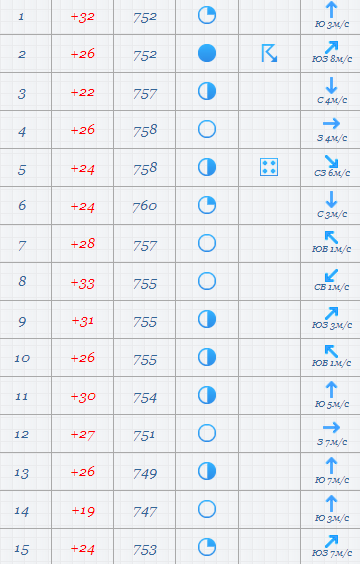Click the half-filled cloudiness icon in row 3
The height and width of the screenshot is (564, 360).
(x=207, y=91)
